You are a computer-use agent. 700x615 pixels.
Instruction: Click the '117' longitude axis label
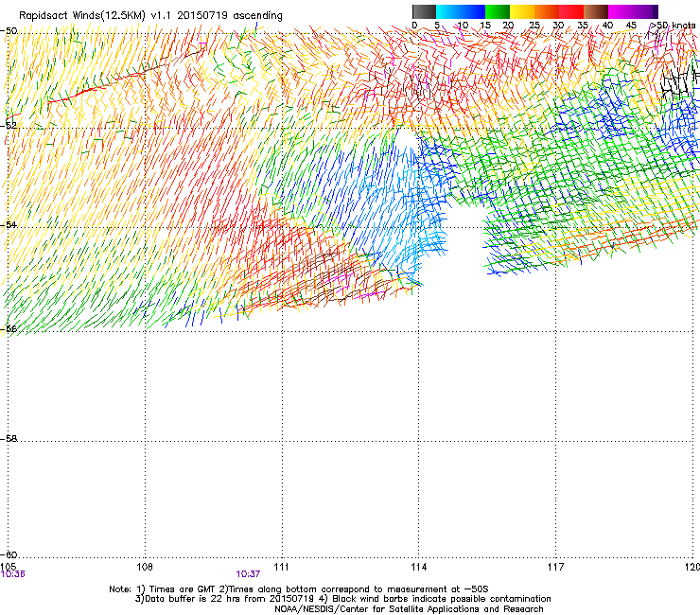[556, 567]
